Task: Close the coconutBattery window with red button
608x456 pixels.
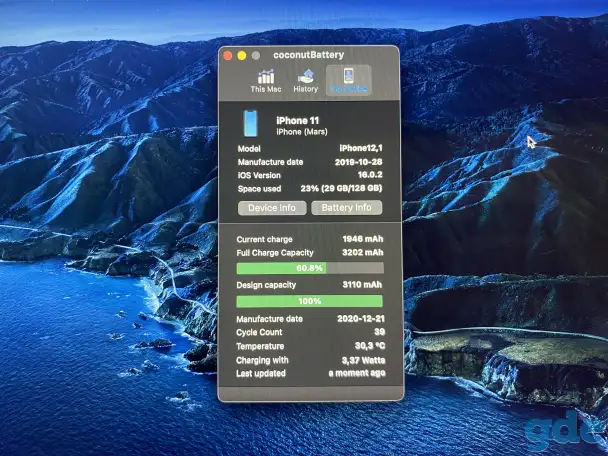Action: click(228, 56)
